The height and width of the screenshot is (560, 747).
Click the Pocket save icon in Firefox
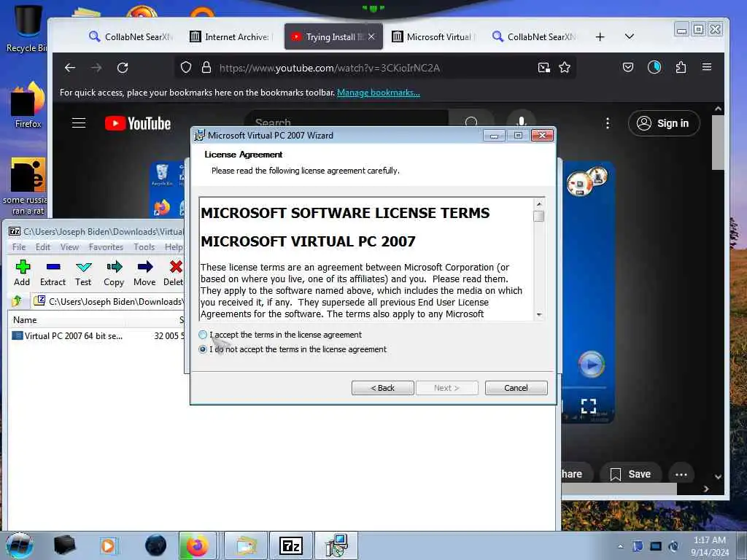[628, 68]
